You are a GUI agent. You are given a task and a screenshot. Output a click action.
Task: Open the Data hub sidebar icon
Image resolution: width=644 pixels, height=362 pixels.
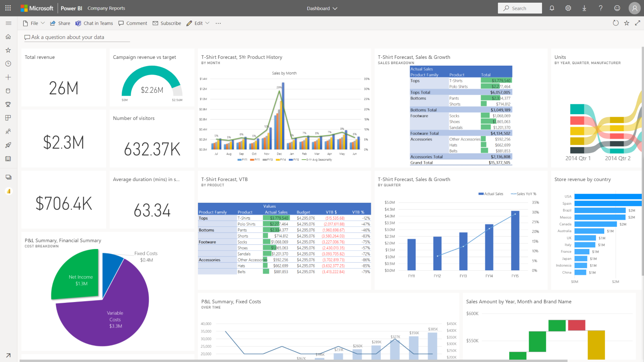(8, 90)
